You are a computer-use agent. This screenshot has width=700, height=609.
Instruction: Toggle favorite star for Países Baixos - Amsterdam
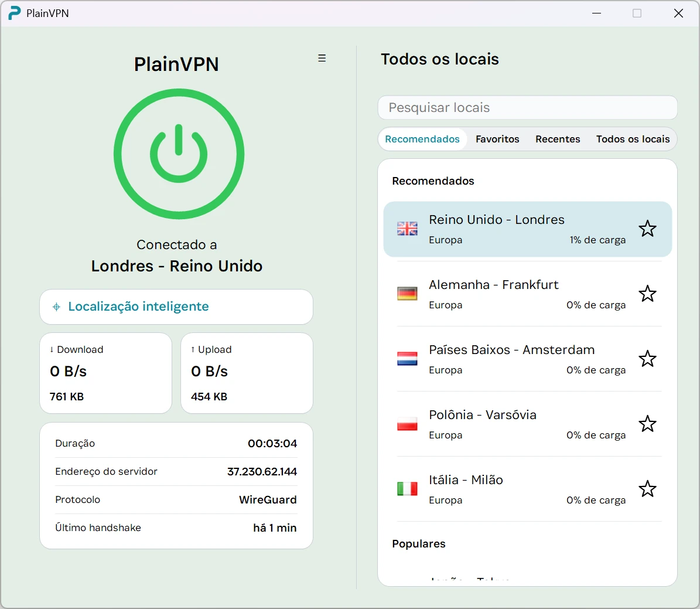coord(647,359)
